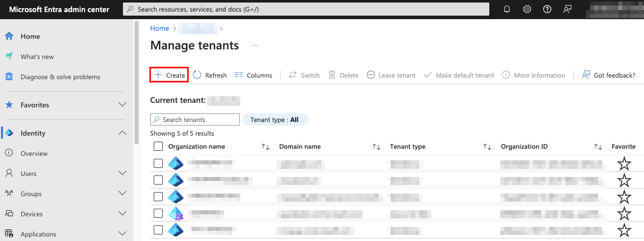
Task: Check the second tenant row checkbox
Action: pyautogui.click(x=158, y=180)
